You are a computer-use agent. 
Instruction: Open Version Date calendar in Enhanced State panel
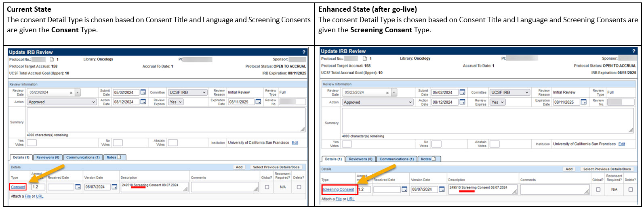[x=442, y=189]
